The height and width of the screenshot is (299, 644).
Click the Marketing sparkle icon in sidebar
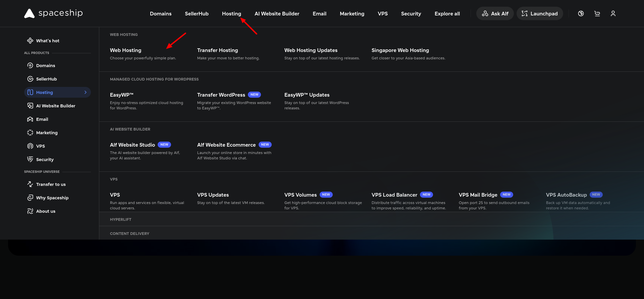[x=30, y=133]
